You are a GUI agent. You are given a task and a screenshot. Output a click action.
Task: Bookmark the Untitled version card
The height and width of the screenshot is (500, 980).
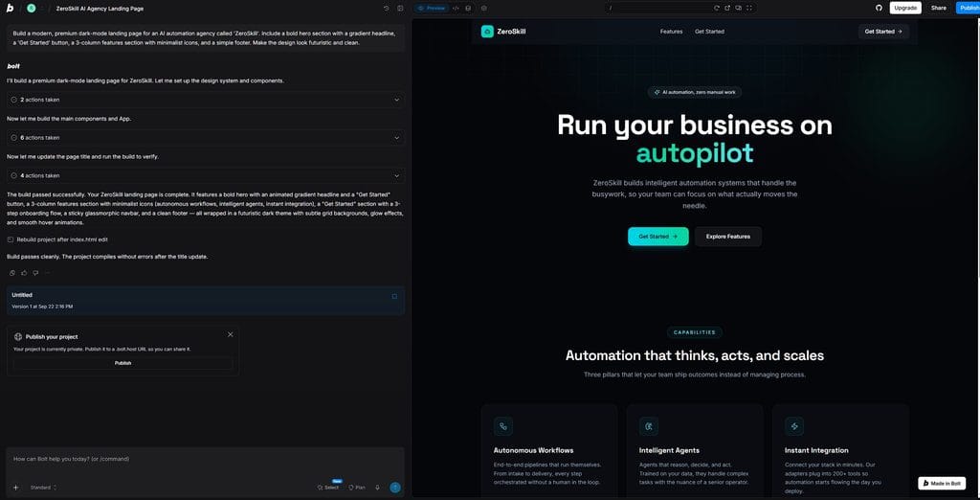tap(394, 297)
